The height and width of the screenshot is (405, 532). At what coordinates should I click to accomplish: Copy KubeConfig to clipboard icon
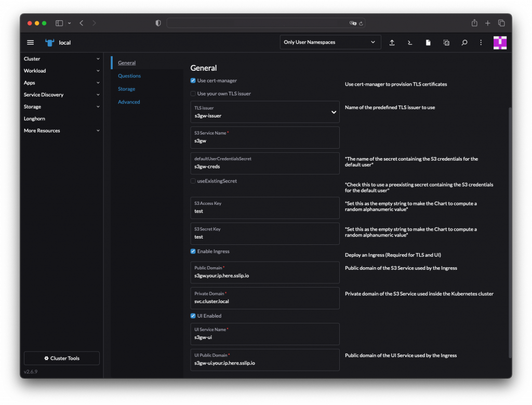[x=446, y=43]
